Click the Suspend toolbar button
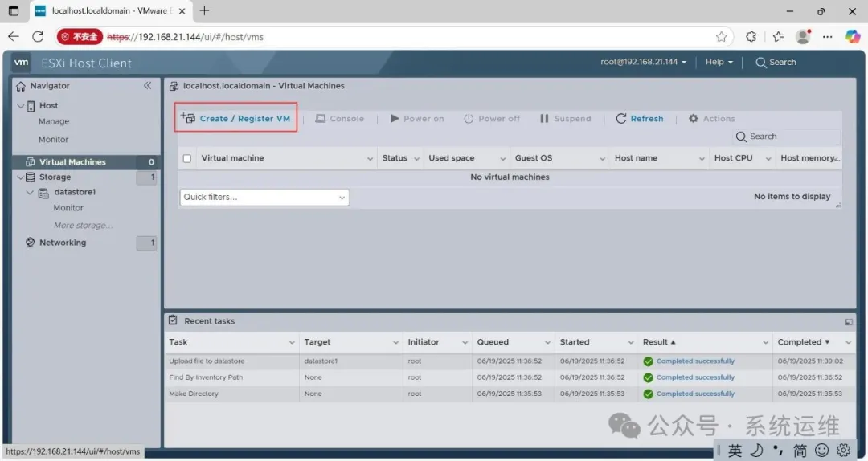Image resolution: width=868 pixels, height=461 pixels. point(565,118)
